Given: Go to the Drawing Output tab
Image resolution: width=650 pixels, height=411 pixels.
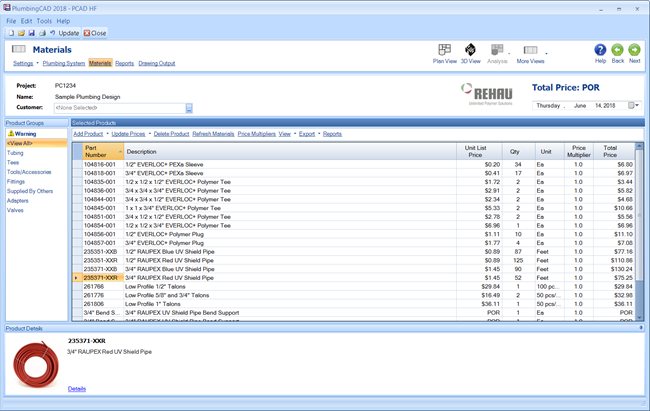Looking at the screenshot, I should coord(157,63).
